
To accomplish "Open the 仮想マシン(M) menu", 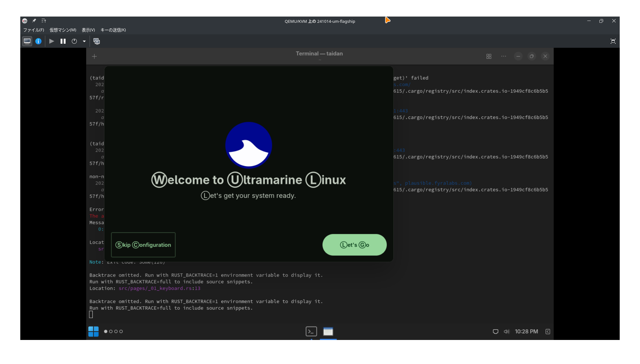I will click(63, 30).
